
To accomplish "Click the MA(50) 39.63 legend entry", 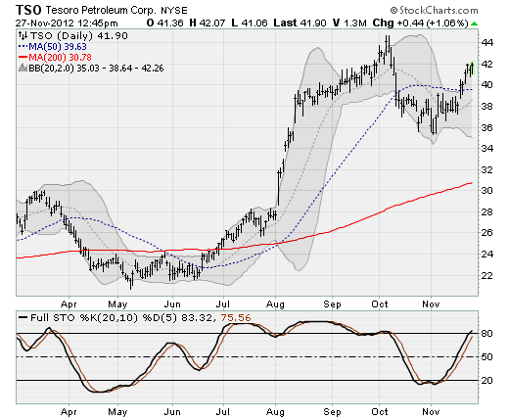I will click(53, 47).
